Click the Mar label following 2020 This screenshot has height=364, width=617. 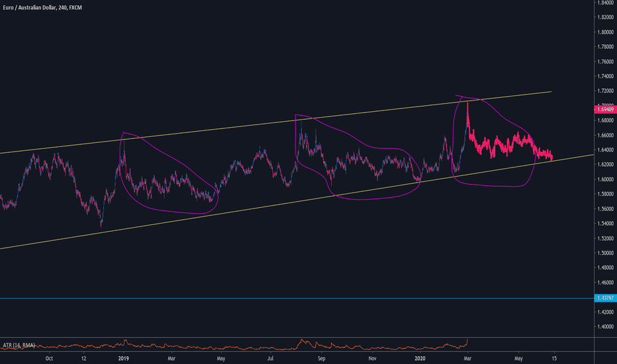pyautogui.click(x=467, y=359)
